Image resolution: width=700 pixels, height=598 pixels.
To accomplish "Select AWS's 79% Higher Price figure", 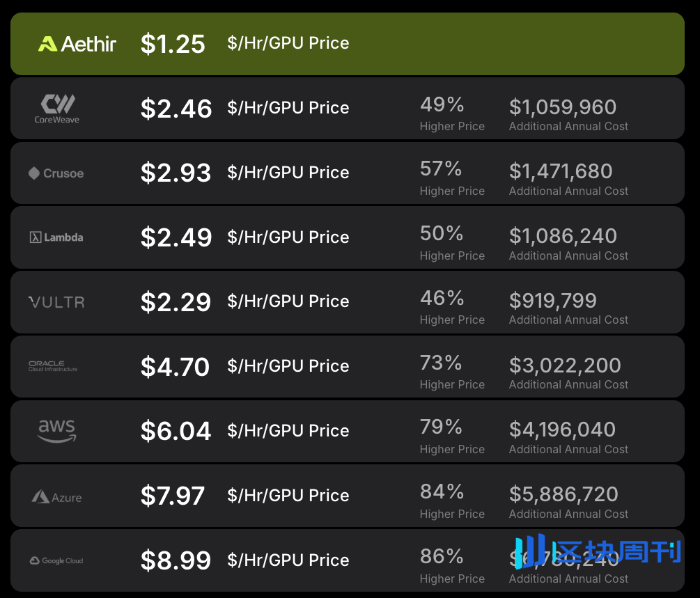I will click(x=441, y=427).
